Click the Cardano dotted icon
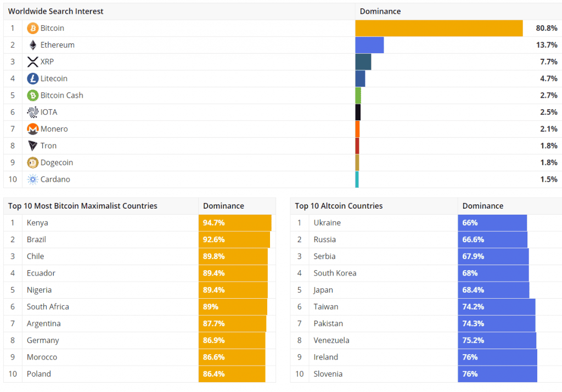The image size is (562, 392). (x=32, y=180)
